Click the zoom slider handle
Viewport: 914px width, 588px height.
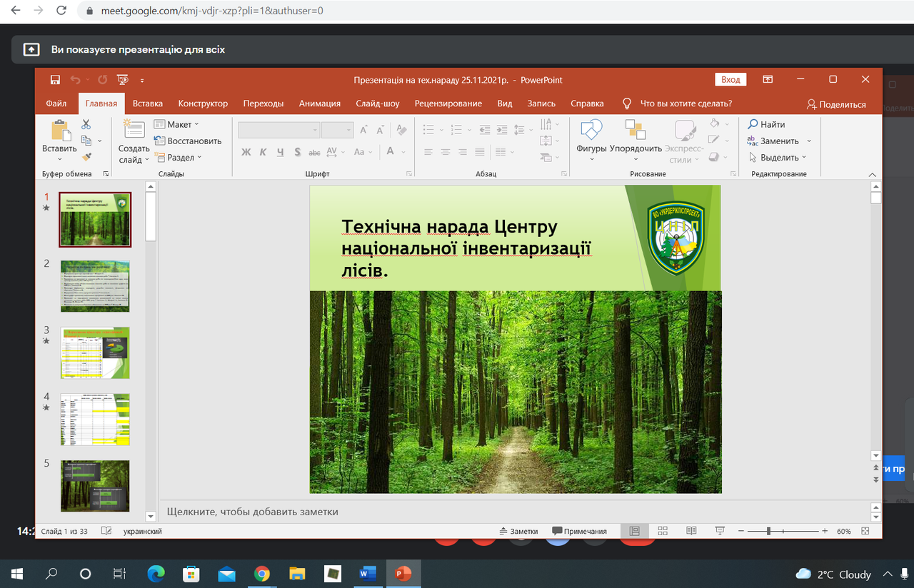[768, 531]
